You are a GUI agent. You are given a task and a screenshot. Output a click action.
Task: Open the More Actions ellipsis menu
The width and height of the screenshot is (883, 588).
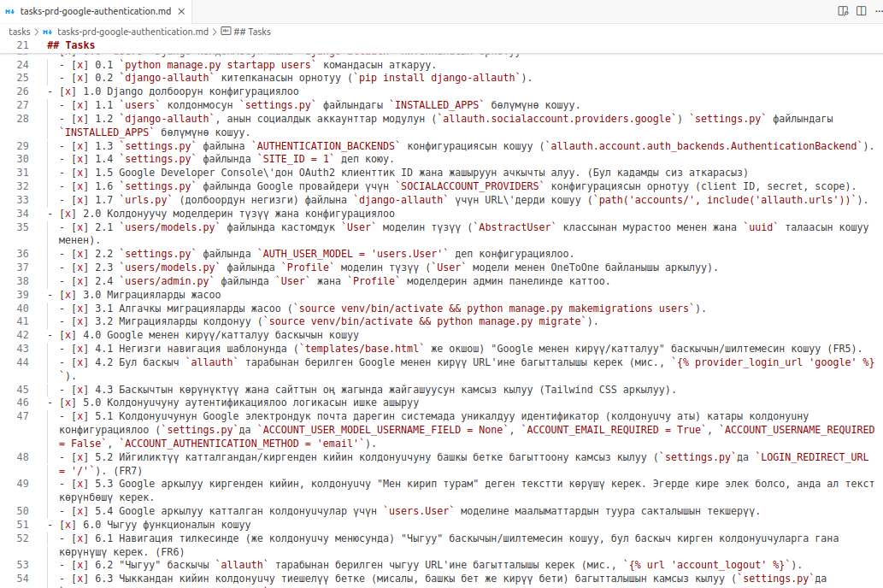(x=879, y=11)
